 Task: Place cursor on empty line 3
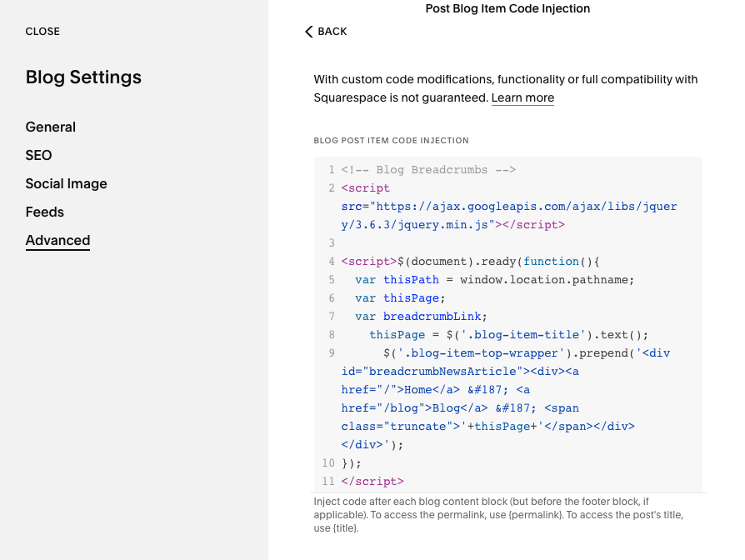(508, 243)
